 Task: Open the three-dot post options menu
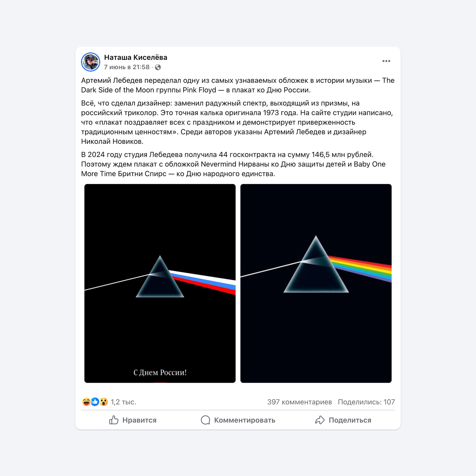[x=386, y=61]
